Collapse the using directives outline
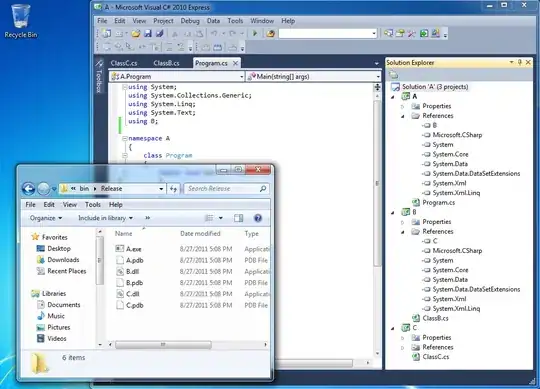The height and width of the screenshot is (389, 540). (125, 87)
